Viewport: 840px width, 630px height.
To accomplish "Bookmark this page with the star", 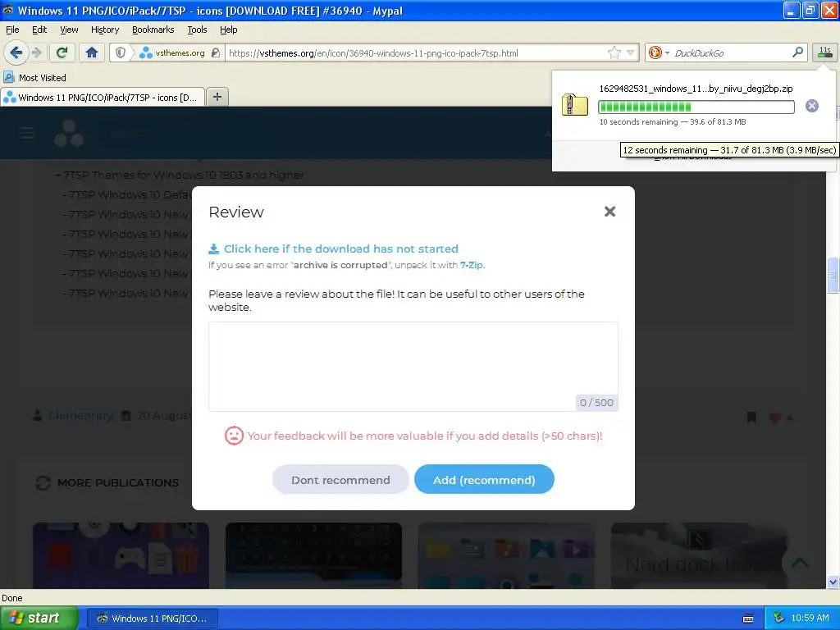I will 614,52.
